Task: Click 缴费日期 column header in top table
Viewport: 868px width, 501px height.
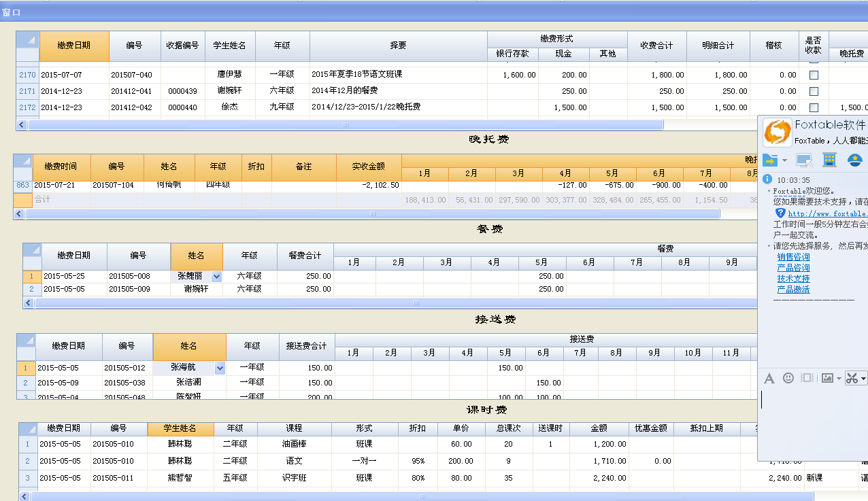Action: click(x=74, y=46)
